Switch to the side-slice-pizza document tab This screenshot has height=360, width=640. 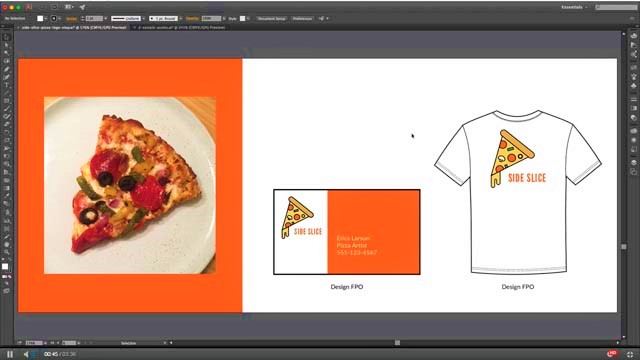tap(74, 27)
